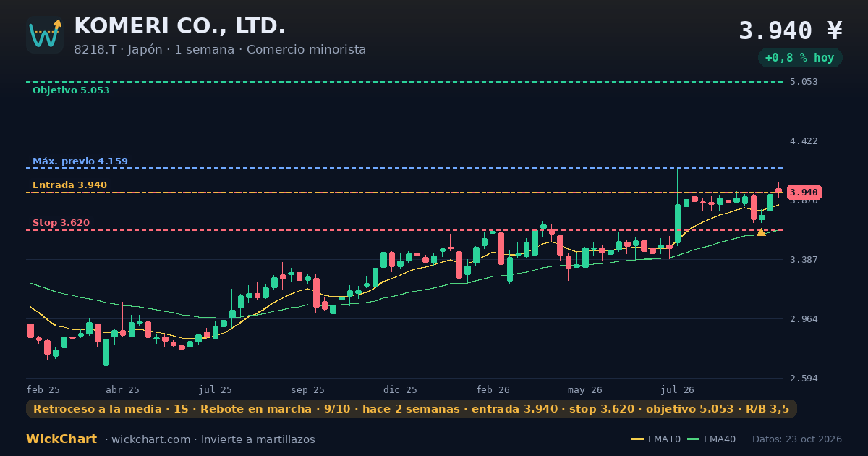Click the "KOMERI CO., LTD." company title
The height and width of the screenshot is (456, 868).
[x=179, y=26]
